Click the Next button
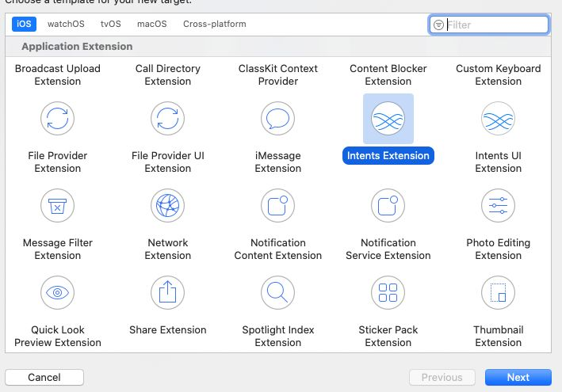The width and height of the screenshot is (562, 392). 518,377
